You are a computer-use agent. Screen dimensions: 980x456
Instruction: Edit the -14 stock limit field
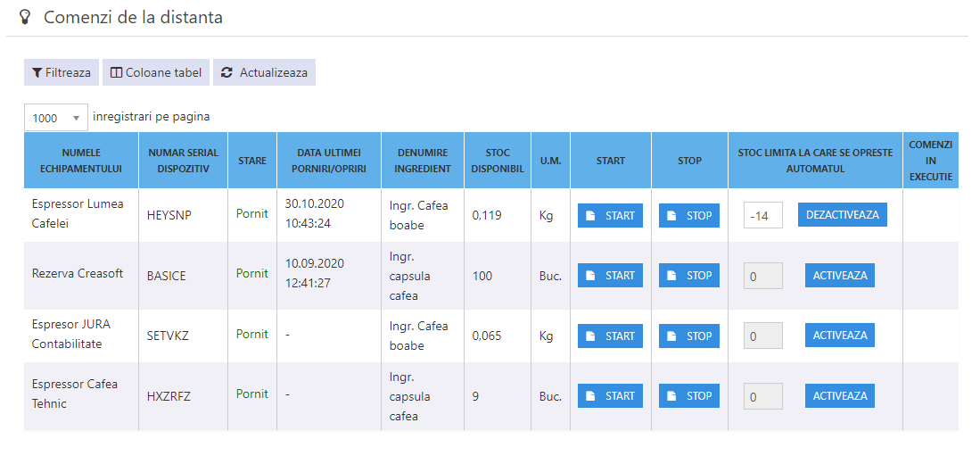tap(763, 216)
